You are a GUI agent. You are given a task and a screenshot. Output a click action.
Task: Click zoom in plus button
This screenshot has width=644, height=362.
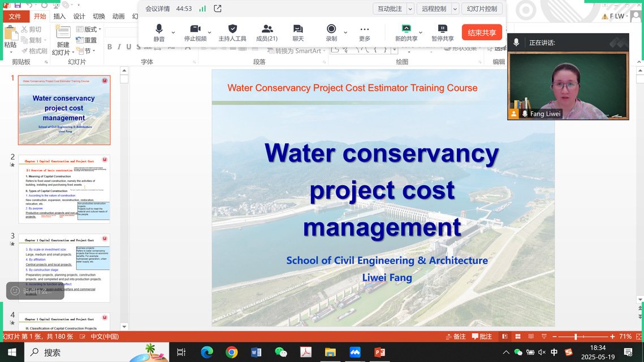pyautogui.click(x=612, y=337)
